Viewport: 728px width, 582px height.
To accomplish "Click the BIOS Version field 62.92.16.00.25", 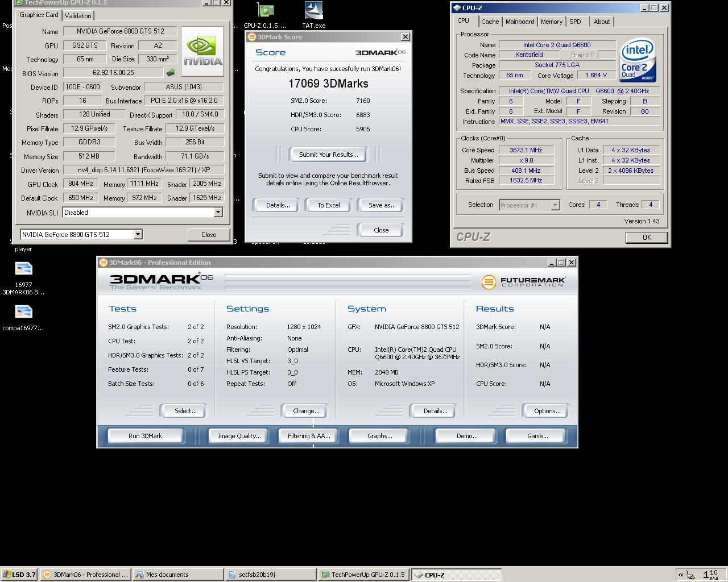I will [x=113, y=73].
